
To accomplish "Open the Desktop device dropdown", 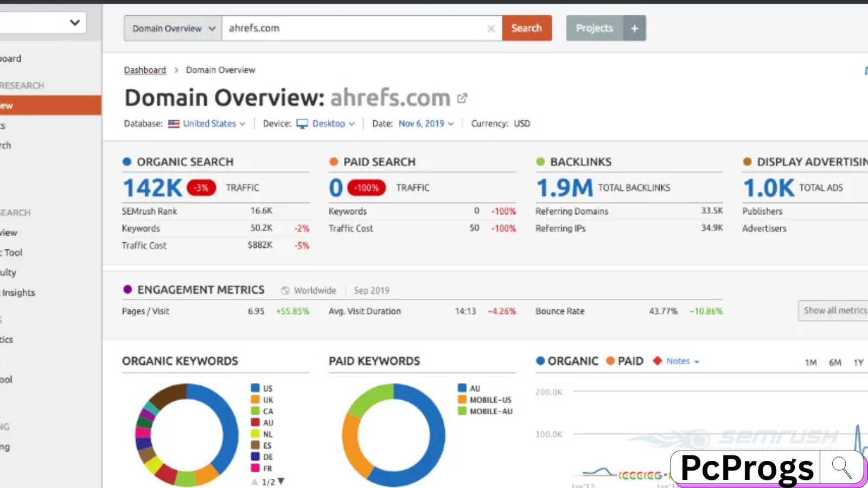I will pyautogui.click(x=333, y=124).
